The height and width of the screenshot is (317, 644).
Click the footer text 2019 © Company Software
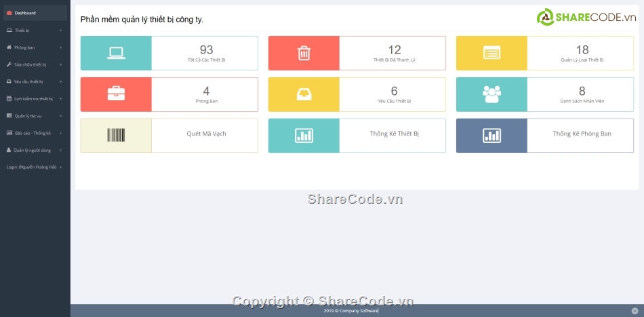[x=350, y=311]
